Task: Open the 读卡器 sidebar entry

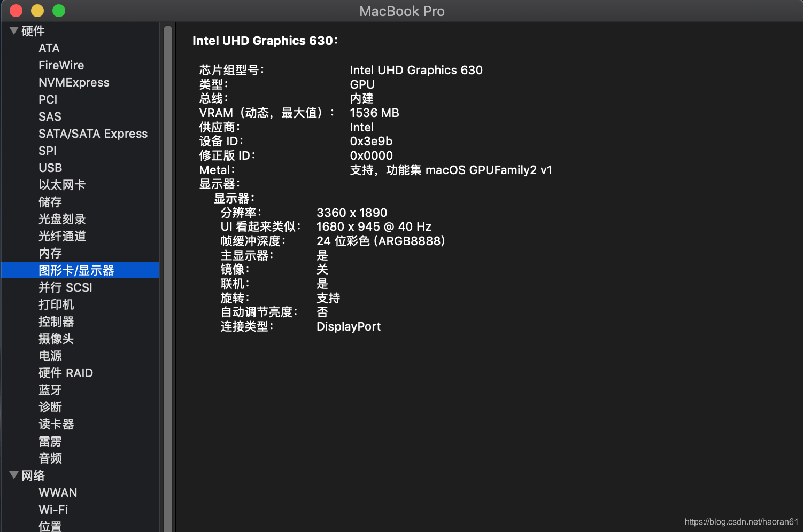Action: click(56, 424)
